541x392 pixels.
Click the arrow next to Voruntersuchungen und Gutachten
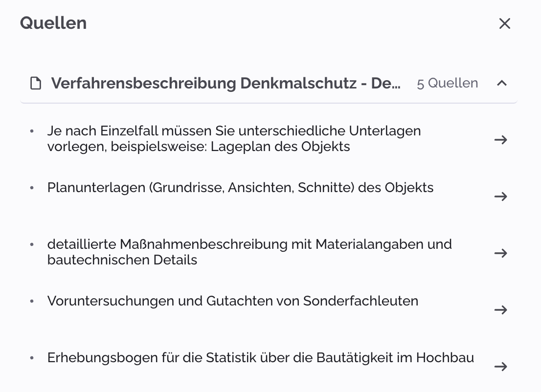coord(501,309)
